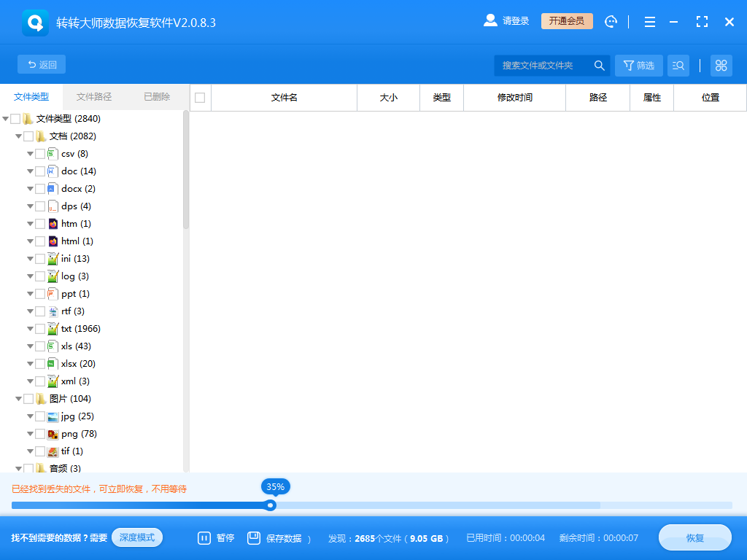Click the 恢复 recovery button
The width and height of the screenshot is (747, 560).
pyautogui.click(x=694, y=537)
